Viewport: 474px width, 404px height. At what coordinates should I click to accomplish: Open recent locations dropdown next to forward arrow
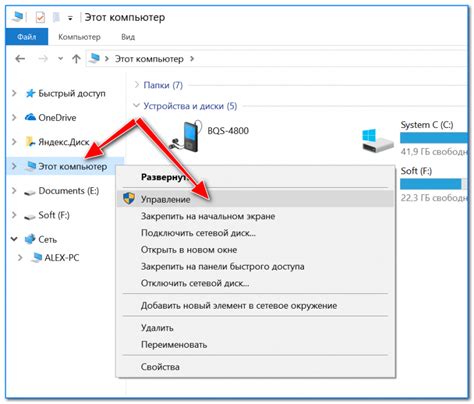click(x=60, y=59)
